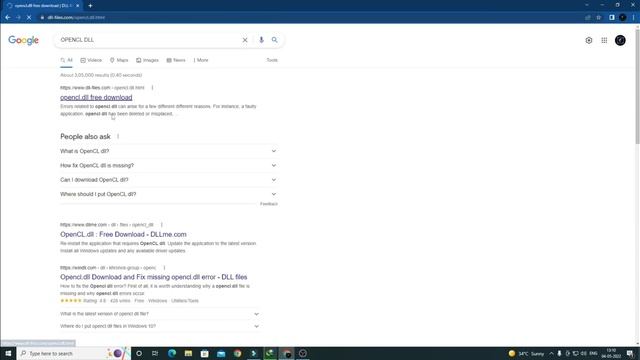
Task: Launch Microsoft Edge from taskbar
Action: click(172, 353)
